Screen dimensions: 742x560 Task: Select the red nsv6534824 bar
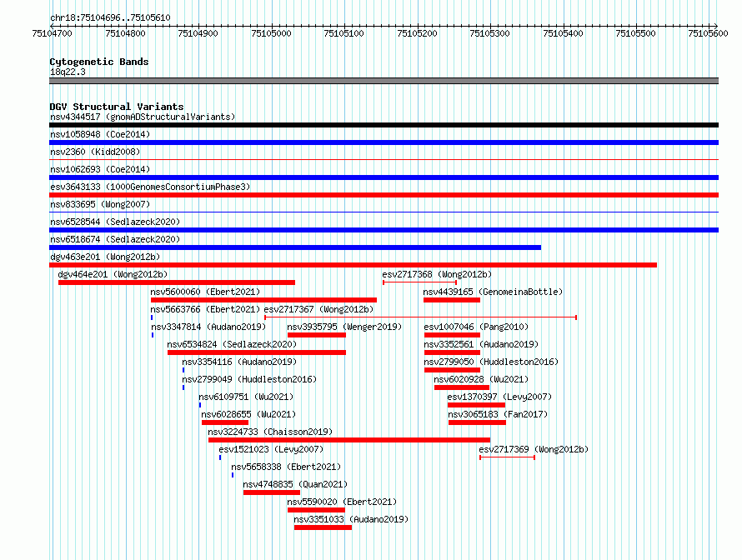pyautogui.click(x=257, y=352)
